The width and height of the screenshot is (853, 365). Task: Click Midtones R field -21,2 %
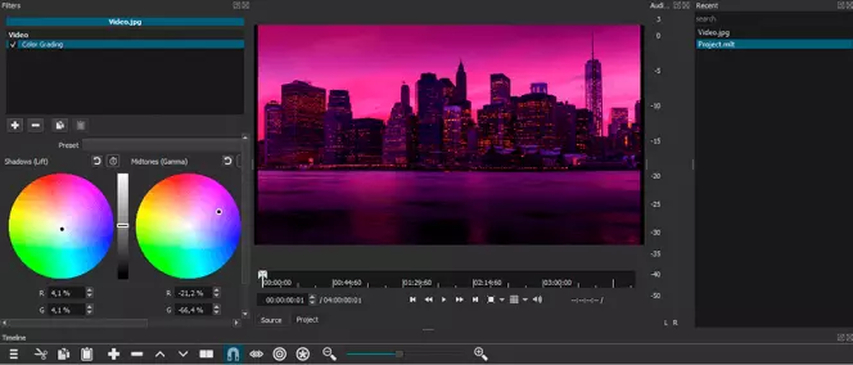coord(193,293)
